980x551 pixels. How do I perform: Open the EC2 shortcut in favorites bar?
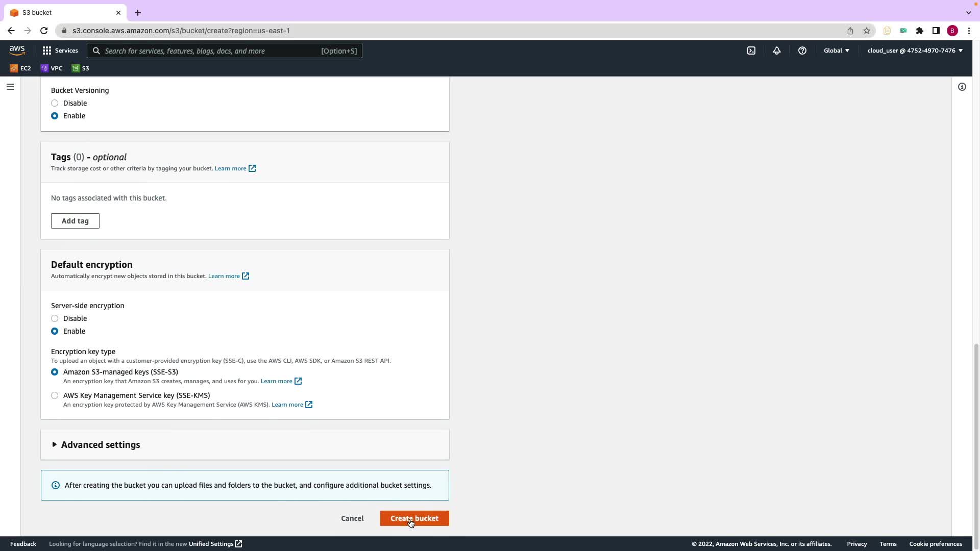click(x=20, y=68)
